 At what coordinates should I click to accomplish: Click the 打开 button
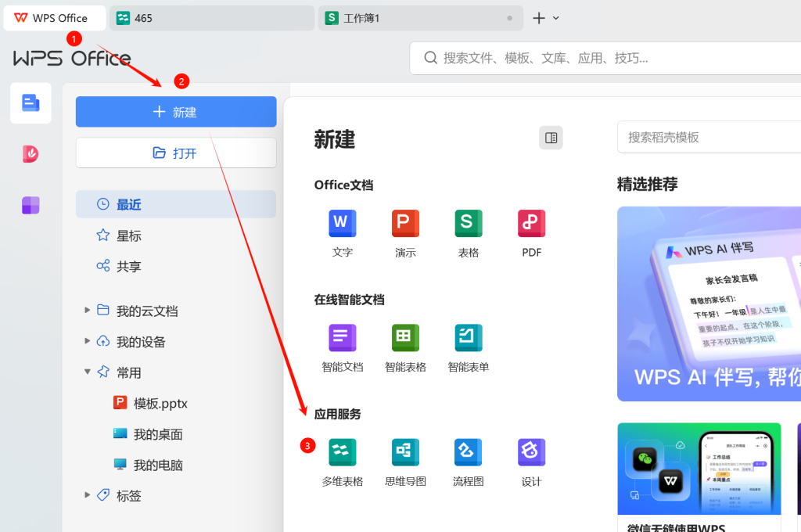pos(176,153)
